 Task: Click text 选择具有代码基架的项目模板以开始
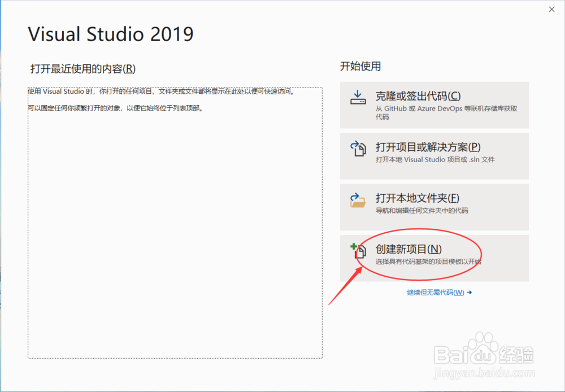428,262
